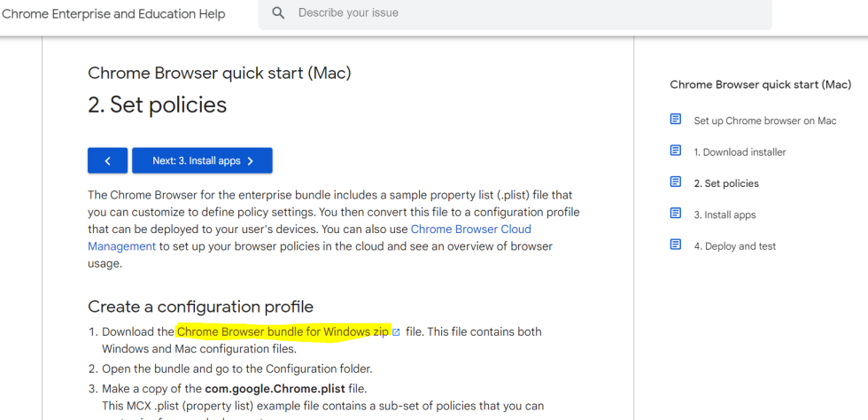868x420 pixels.
Task: Click main title 'Chrome Browser quick start (Mac)'
Action: point(220,74)
